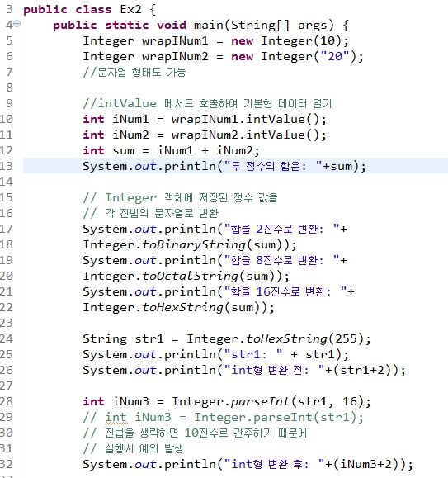Viewport: 448px width, 478px height.
Task: Click 'Integer.toHexString(sum)' on line 22
Action: (x=175, y=308)
